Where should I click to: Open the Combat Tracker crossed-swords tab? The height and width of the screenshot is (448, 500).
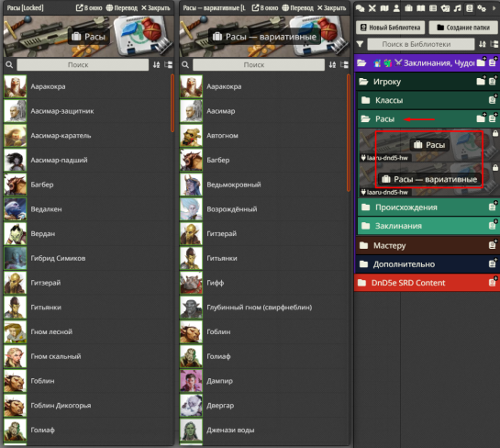tap(372, 8)
